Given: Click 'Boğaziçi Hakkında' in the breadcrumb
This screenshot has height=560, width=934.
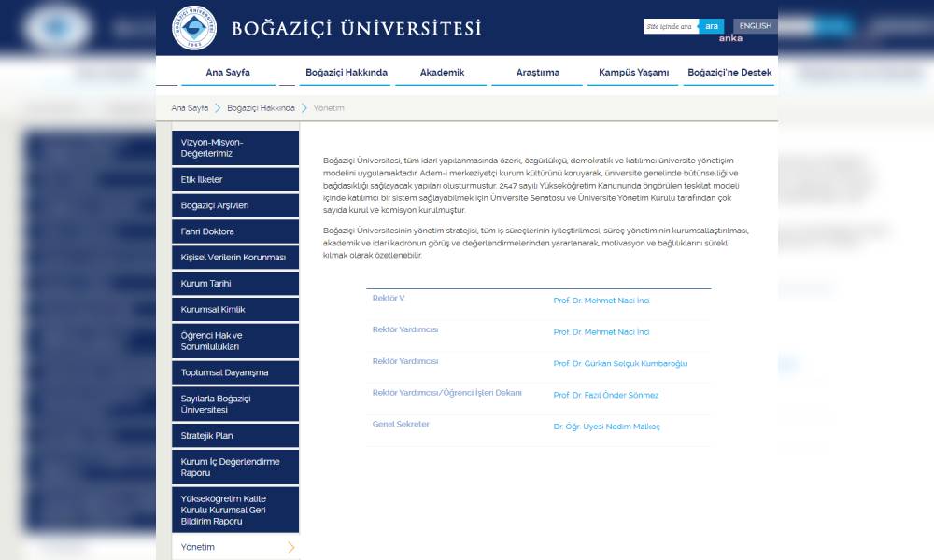Looking at the screenshot, I should coord(261,108).
